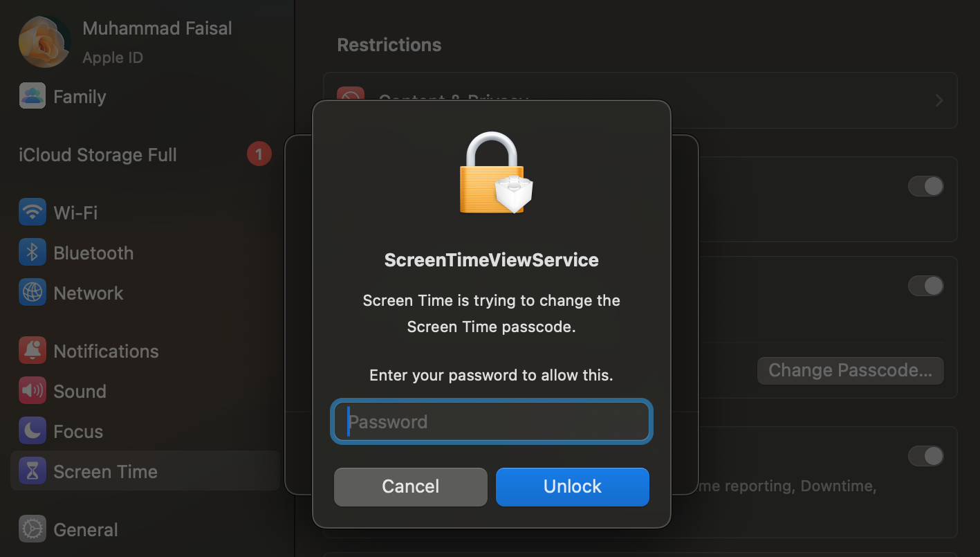Cancel the passcode change dialog
Screen dimensions: 980x557
tap(410, 486)
